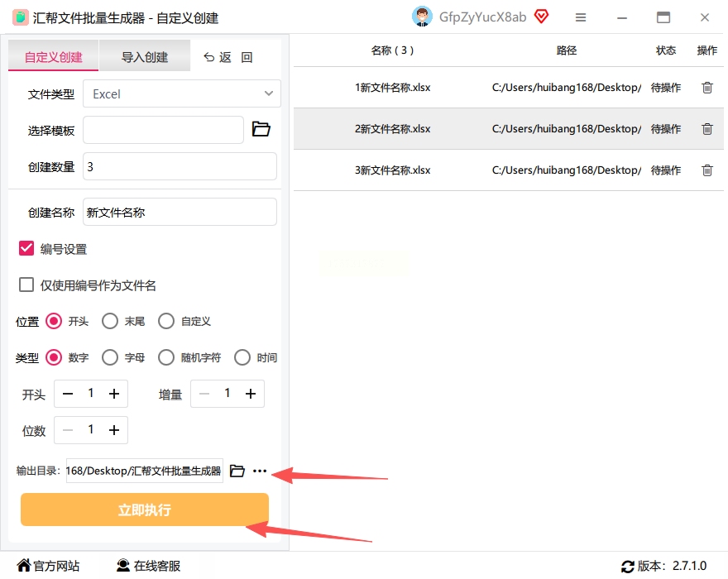
Task: Select the 3新文件名称.xlsx file name
Action: coord(392,170)
